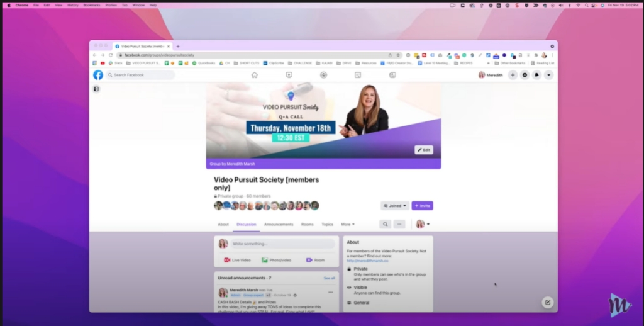Open the Topics tab
Image resolution: width=644 pixels, height=326 pixels.
(x=327, y=225)
